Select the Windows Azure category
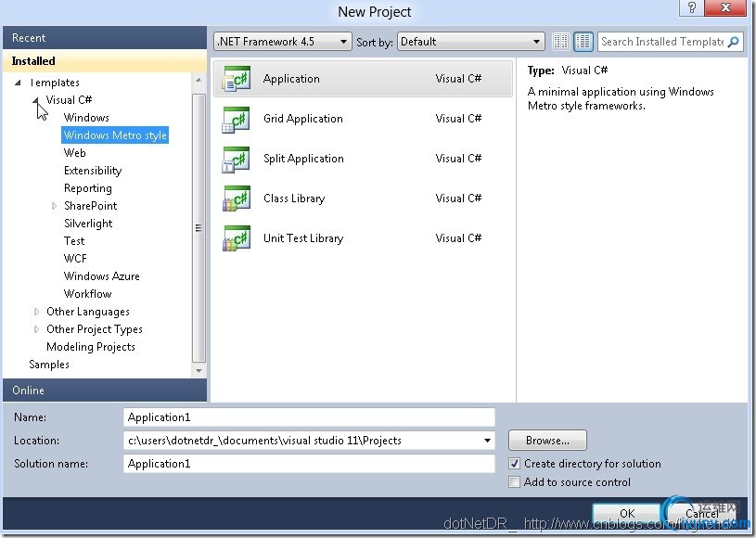The width and height of the screenshot is (756, 538). tap(102, 276)
